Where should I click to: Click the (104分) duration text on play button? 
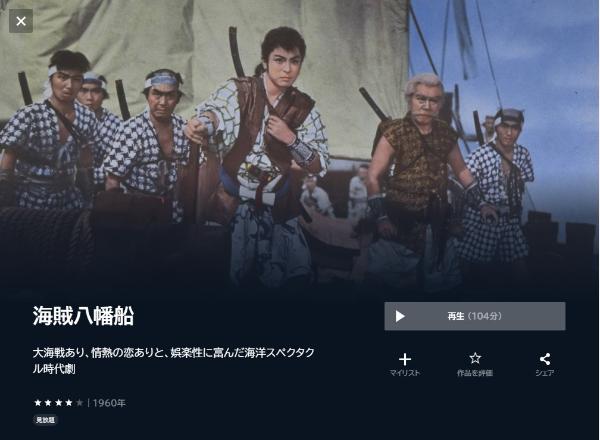point(484,316)
